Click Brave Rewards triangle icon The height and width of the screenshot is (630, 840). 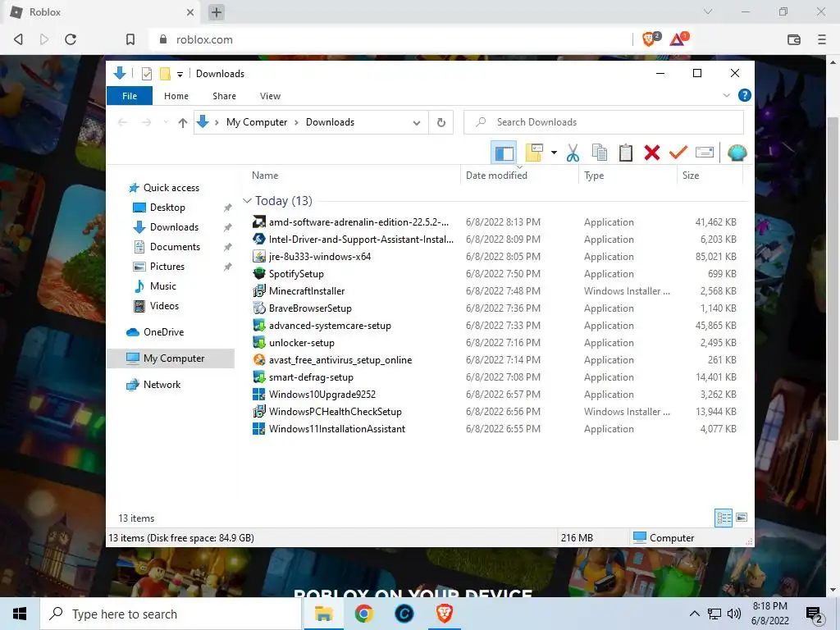pos(678,39)
